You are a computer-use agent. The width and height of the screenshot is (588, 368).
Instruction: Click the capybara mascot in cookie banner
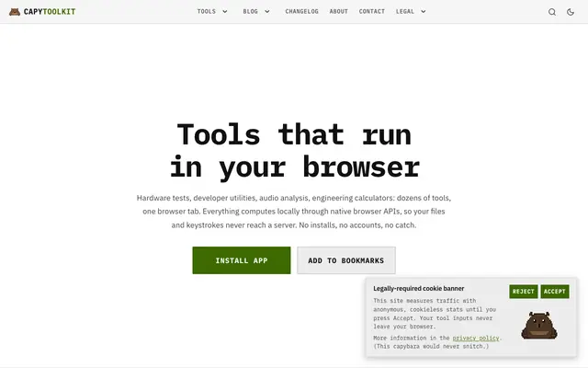(x=539, y=325)
